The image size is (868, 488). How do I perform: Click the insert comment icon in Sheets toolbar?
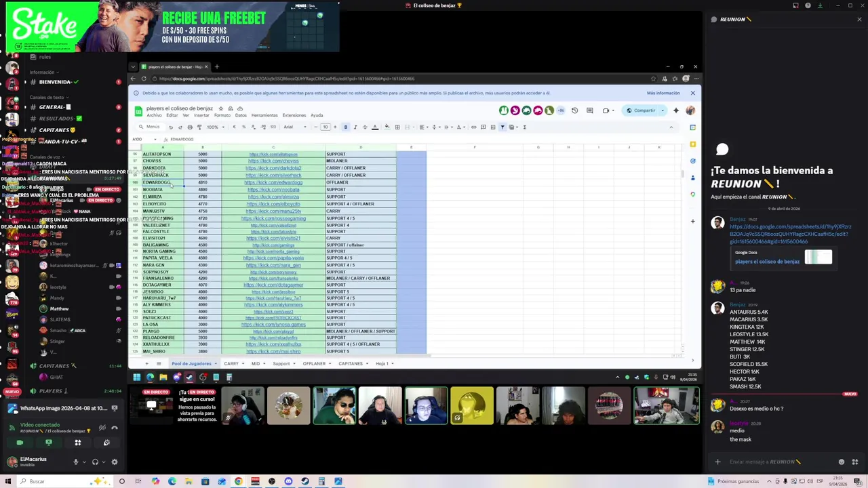tap(484, 127)
